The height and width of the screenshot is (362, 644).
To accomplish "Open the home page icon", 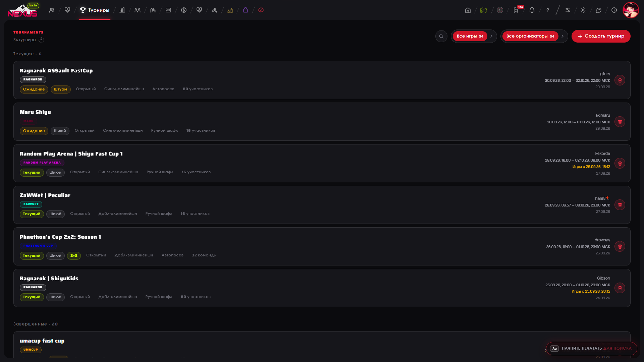I will point(468,10).
